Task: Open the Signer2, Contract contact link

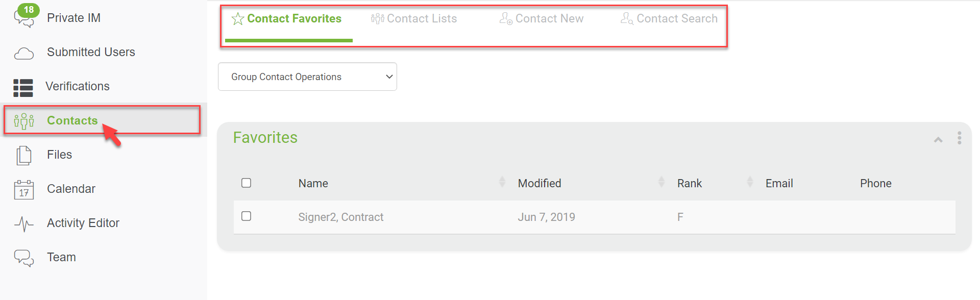Action: point(341,217)
